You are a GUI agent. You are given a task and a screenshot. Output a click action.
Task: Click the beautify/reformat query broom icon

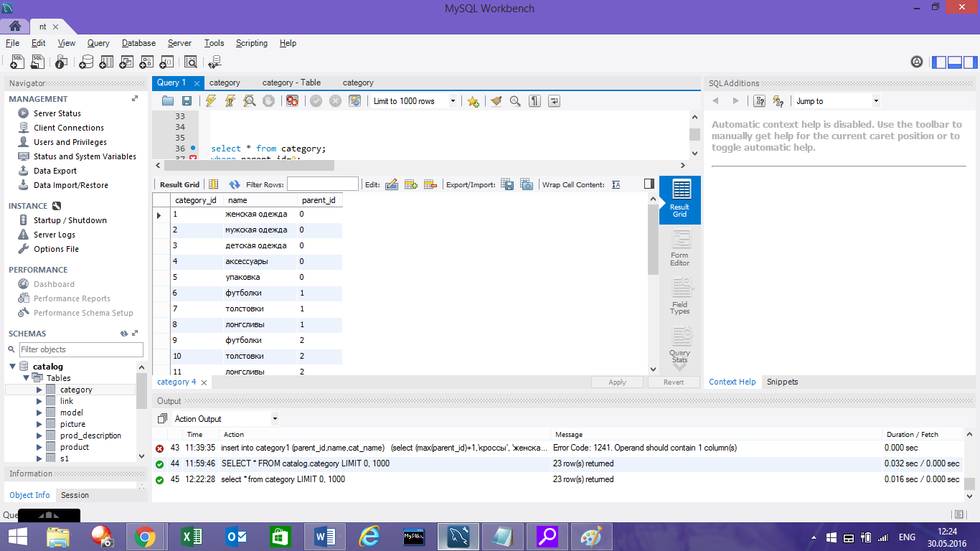[x=496, y=101]
